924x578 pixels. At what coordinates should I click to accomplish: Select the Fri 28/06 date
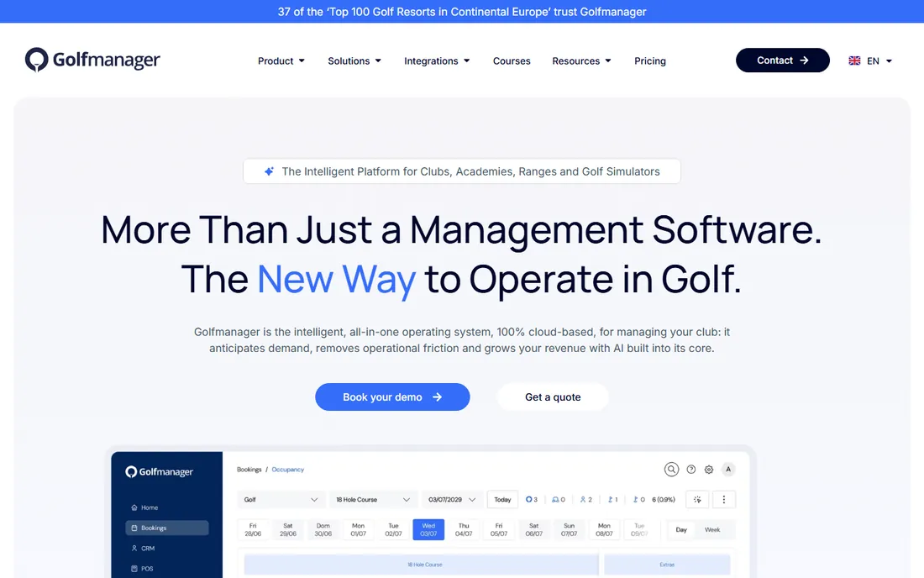click(x=253, y=529)
